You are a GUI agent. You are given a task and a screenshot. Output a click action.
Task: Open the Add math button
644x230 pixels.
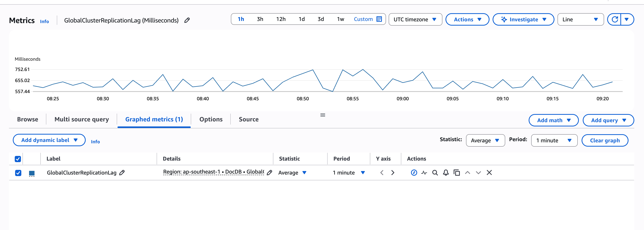[x=553, y=120]
